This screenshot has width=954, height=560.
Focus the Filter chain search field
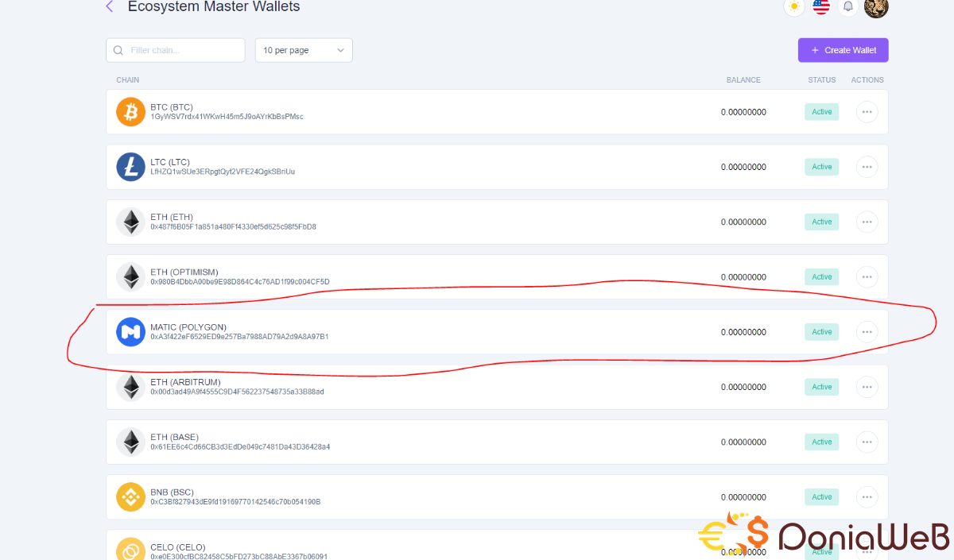pos(183,50)
